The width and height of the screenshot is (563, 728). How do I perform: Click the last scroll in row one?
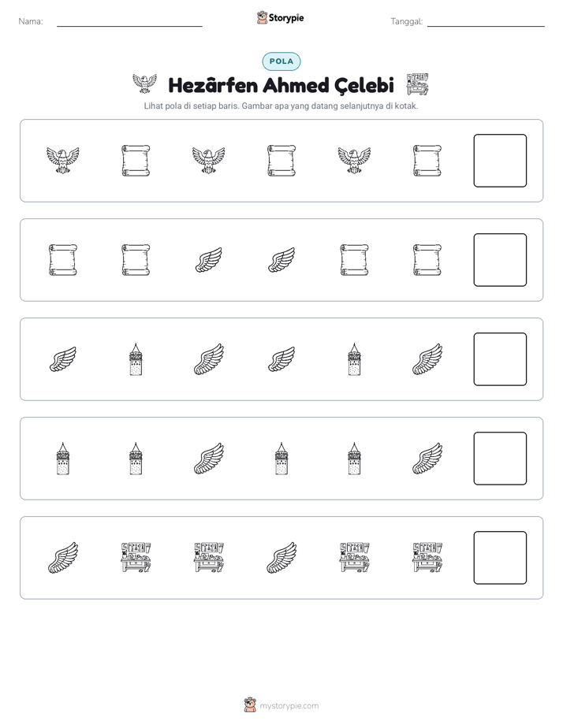point(427,161)
